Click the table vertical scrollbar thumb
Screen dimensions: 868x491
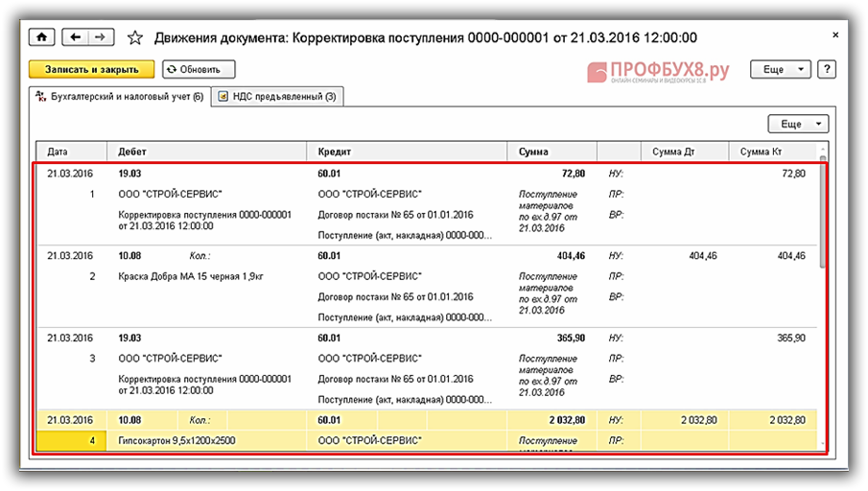coord(823,213)
